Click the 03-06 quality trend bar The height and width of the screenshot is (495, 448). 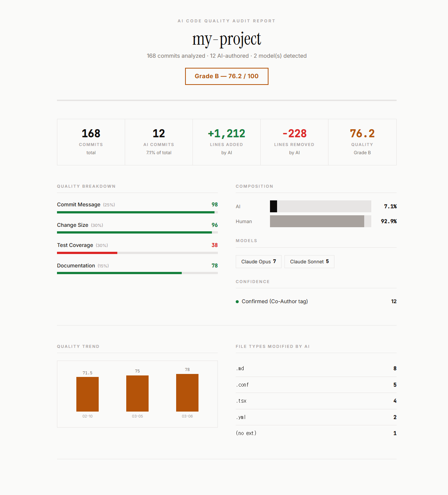click(187, 393)
